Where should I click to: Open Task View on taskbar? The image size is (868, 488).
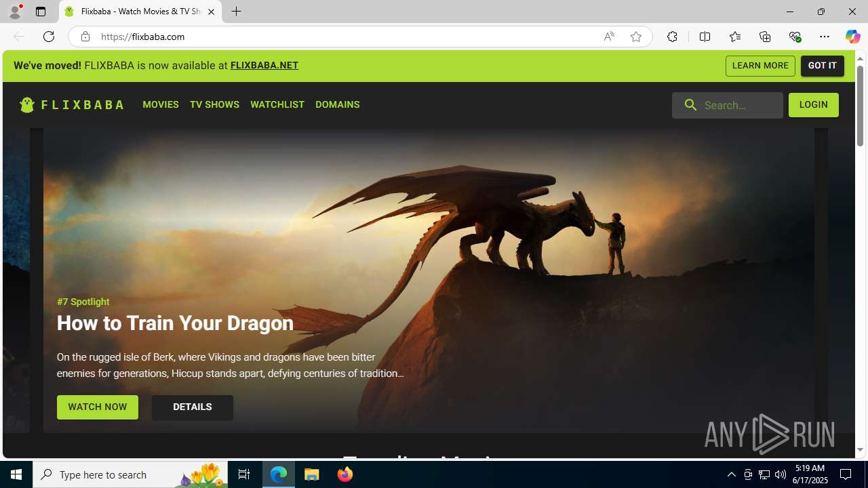[x=244, y=474]
